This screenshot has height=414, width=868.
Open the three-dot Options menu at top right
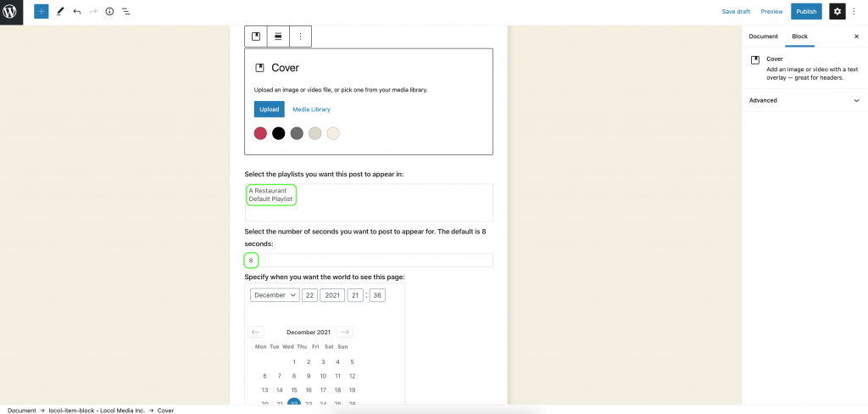[854, 11]
